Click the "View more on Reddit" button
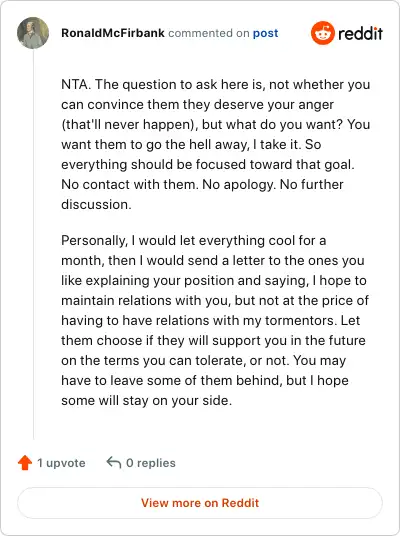This screenshot has width=400, height=536. click(x=200, y=503)
